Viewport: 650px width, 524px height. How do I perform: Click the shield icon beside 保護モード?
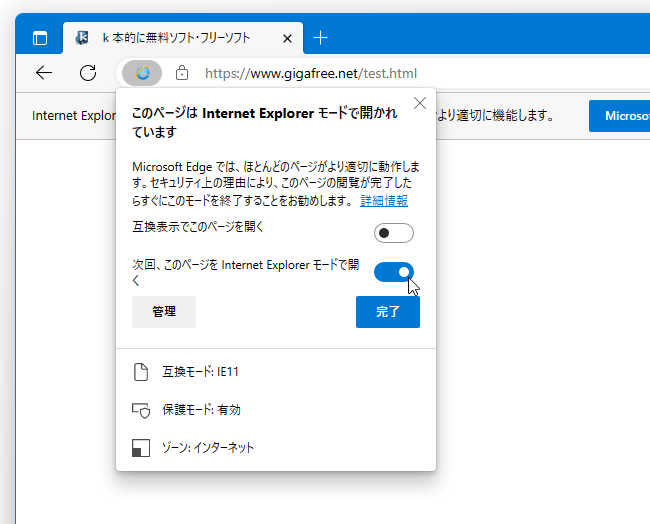click(141, 410)
